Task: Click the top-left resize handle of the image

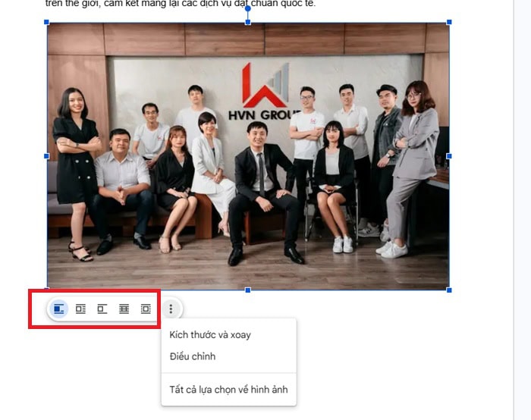Action: [47, 22]
